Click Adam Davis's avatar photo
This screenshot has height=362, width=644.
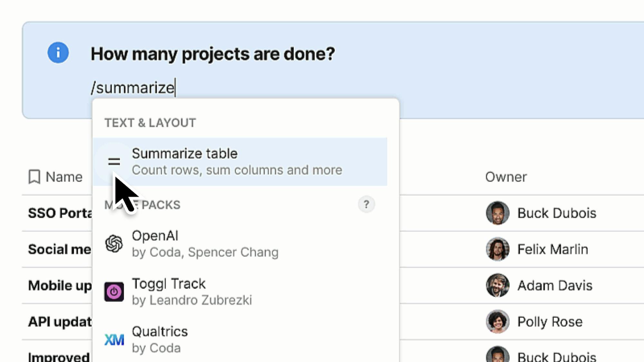point(497,285)
